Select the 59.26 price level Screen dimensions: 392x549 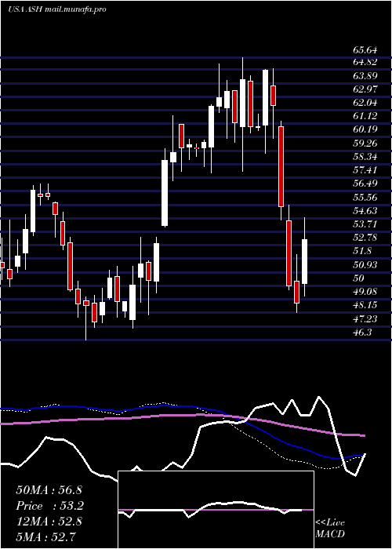[365, 144]
